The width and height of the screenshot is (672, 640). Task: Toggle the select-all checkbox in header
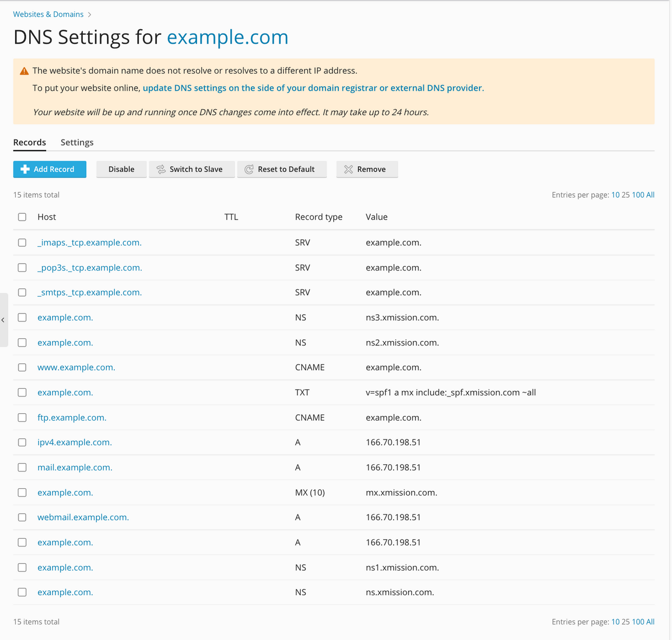tap(22, 217)
